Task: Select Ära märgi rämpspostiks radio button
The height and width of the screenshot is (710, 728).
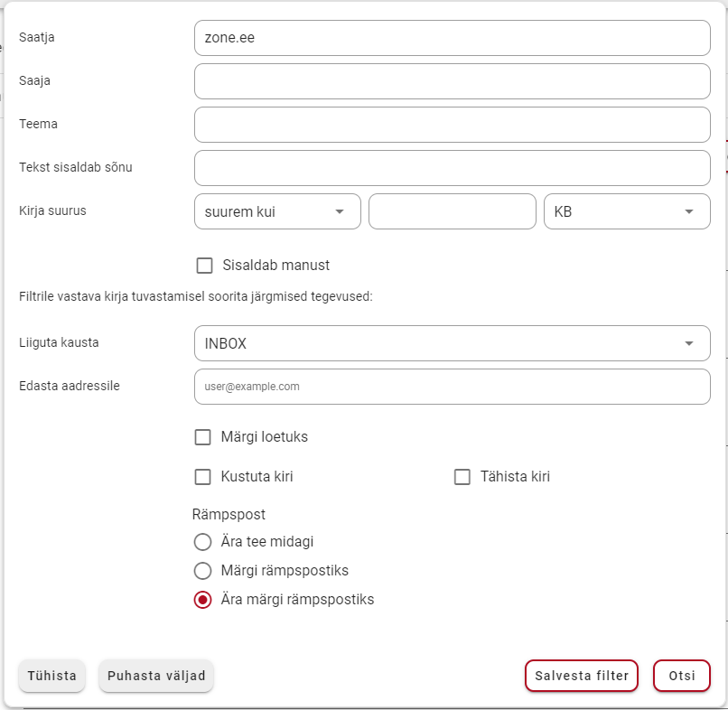Action: (203, 600)
